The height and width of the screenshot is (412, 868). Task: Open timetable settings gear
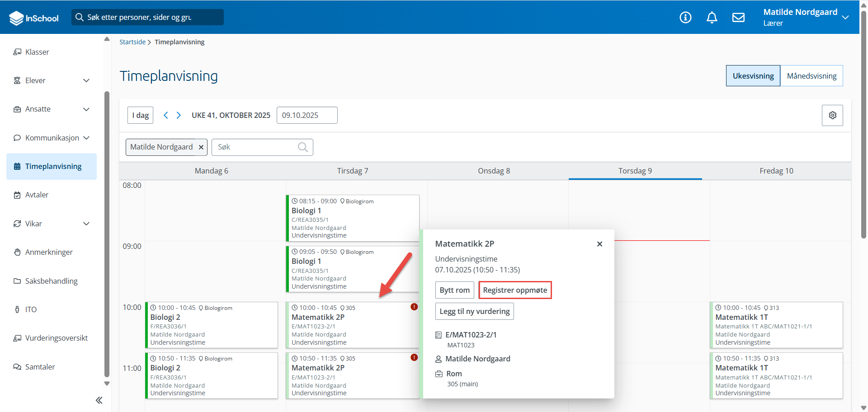point(832,115)
